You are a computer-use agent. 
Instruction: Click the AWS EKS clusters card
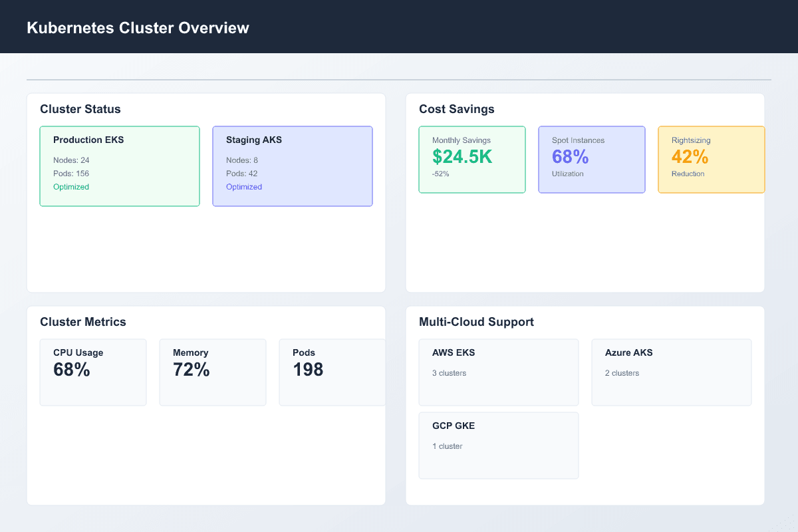pyautogui.click(x=499, y=372)
